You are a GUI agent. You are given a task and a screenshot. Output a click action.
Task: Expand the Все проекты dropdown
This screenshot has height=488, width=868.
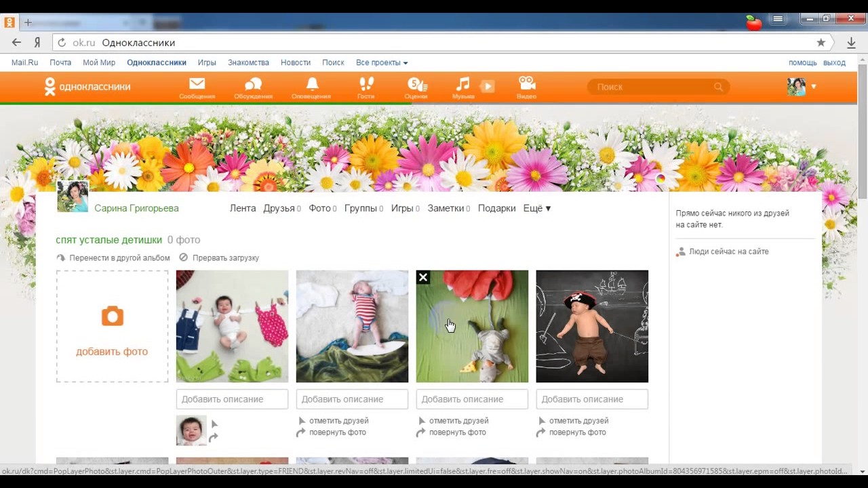(382, 62)
